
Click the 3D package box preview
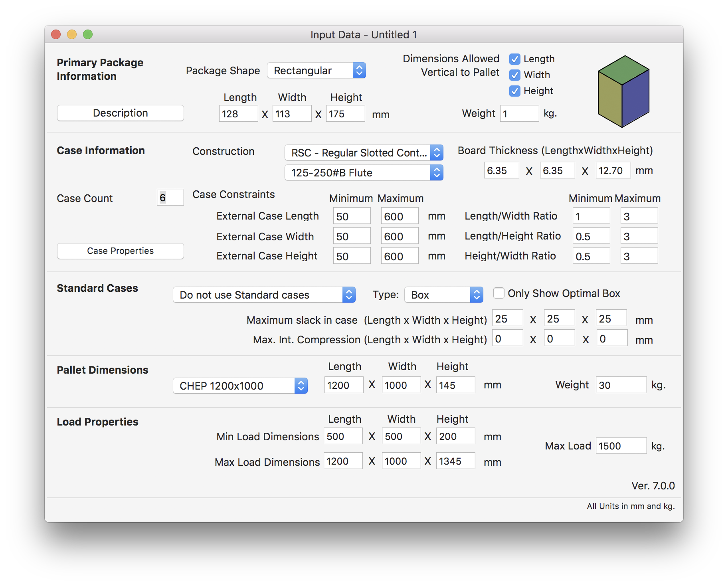coord(623,91)
